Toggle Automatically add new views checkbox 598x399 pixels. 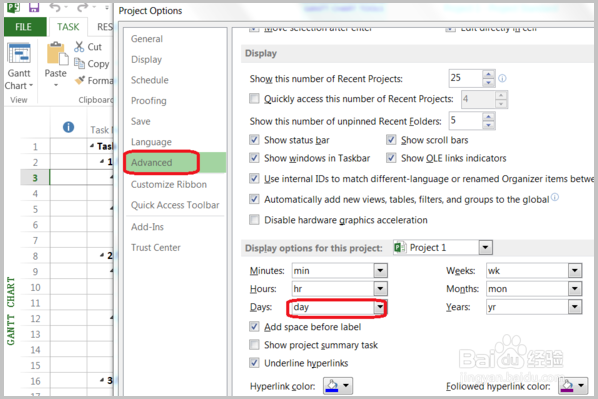254,199
